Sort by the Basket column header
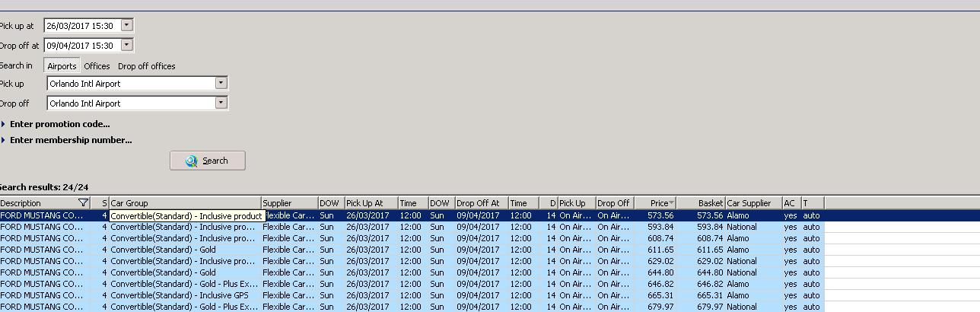This screenshot has width=980, height=312. tap(701, 203)
